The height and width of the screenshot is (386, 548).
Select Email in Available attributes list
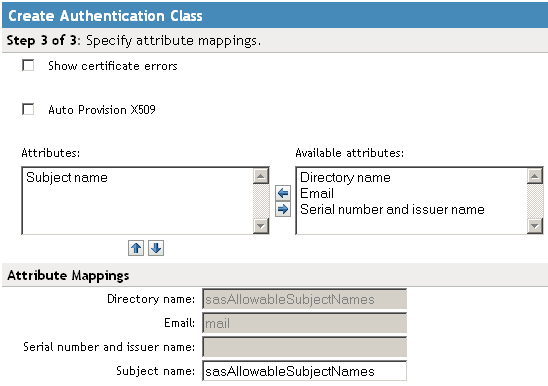click(317, 193)
